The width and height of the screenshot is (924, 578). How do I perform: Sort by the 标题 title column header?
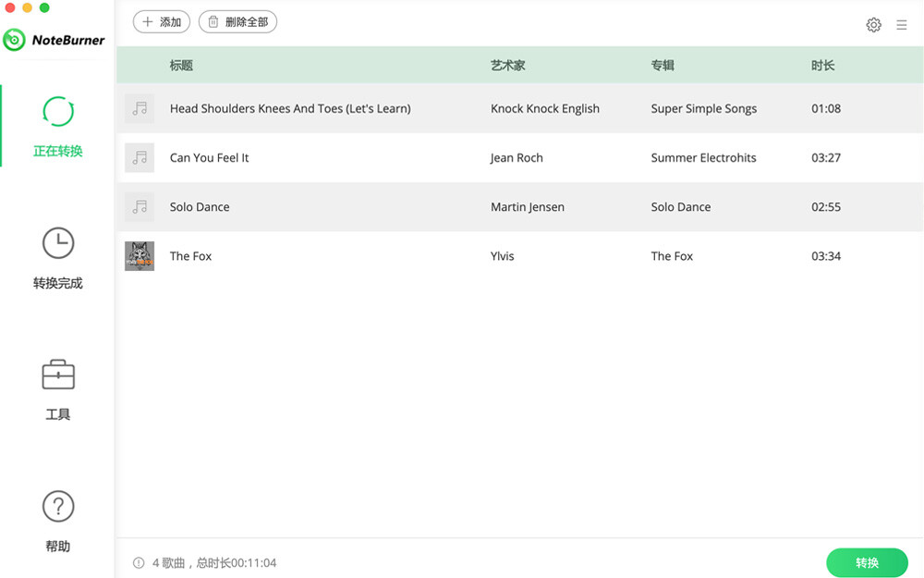[x=181, y=66]
